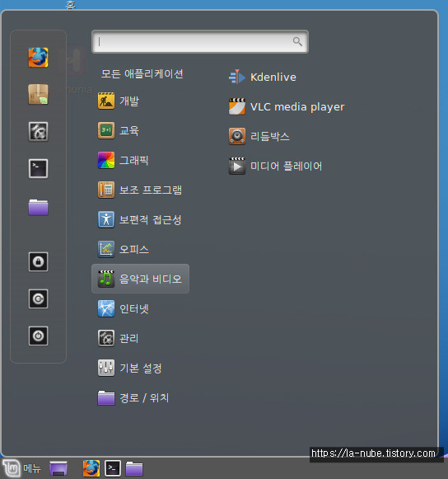Click the 관리 gear icon
This screenshot has width=448, height=479.
(106, 338)
